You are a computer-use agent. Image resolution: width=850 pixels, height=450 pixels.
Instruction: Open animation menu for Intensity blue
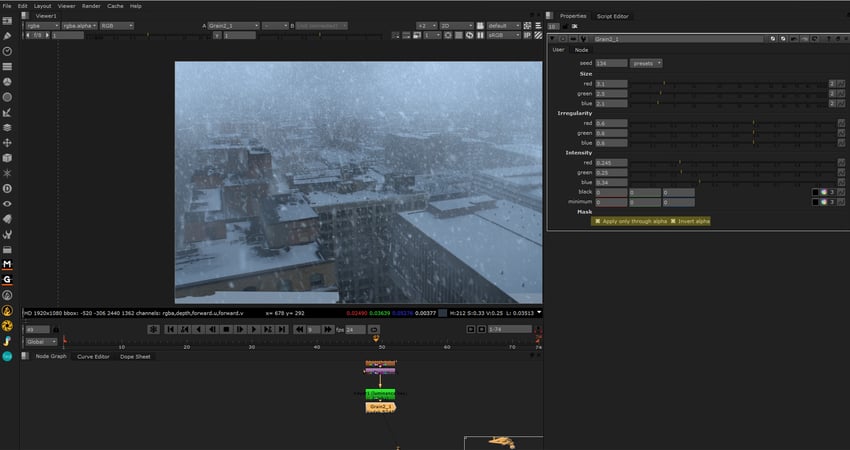tap(841, 182)
